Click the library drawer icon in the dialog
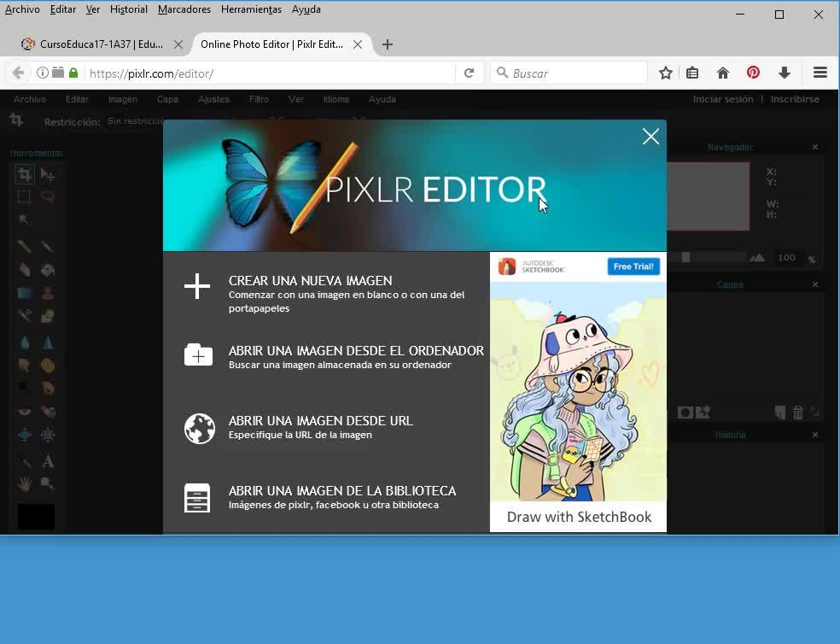 point(197,497)
